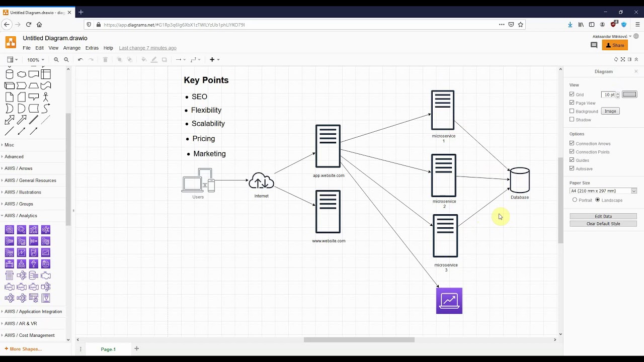Disable the Grid checkbox
This screenshot has width=644, height=362.
572,95
